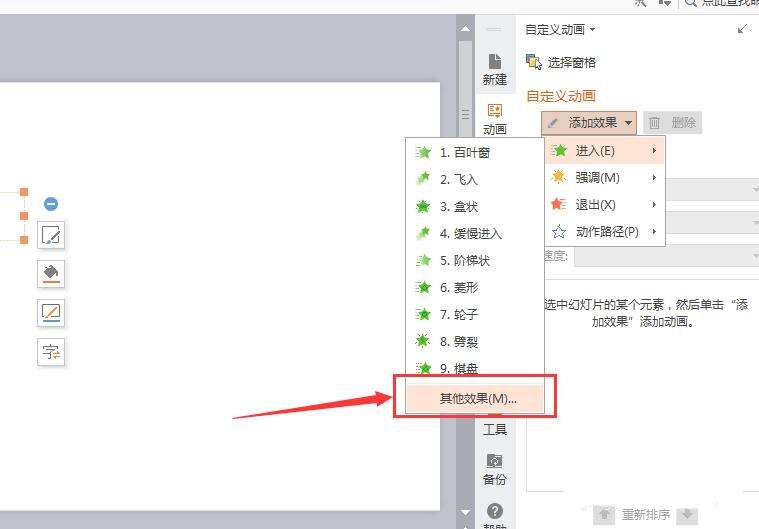
Task: Click the bottom orange selection handle
Action: point(24,240)
